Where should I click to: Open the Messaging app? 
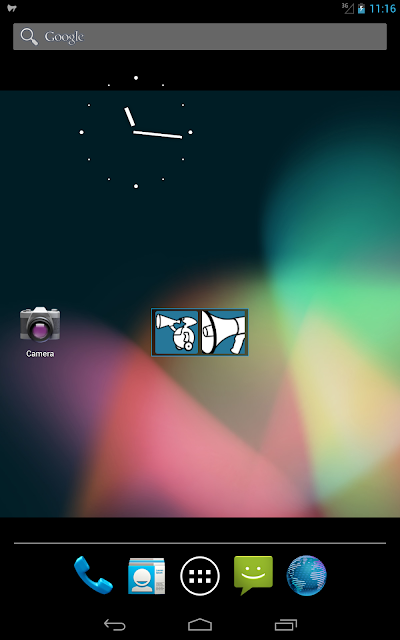pos(253,576)
